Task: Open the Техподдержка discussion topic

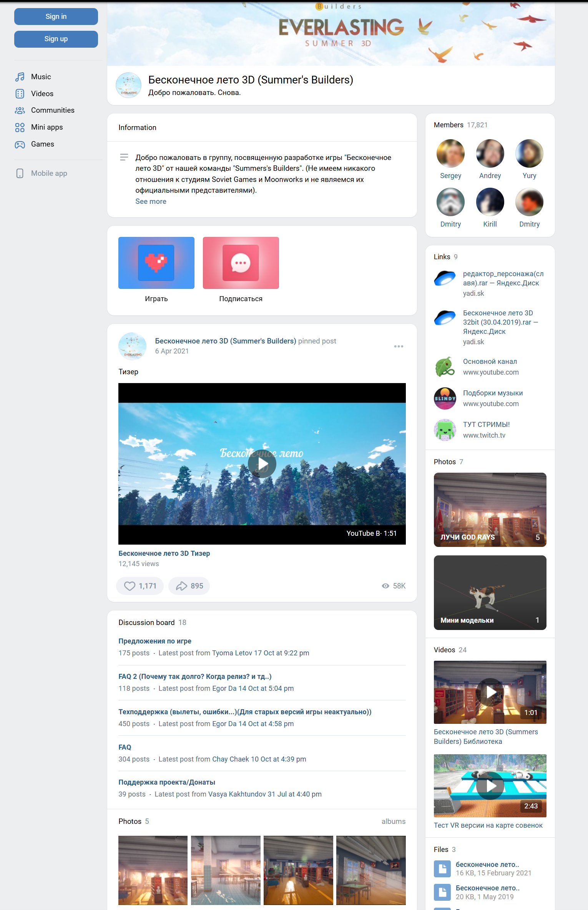Action: (x=245, y=712)
